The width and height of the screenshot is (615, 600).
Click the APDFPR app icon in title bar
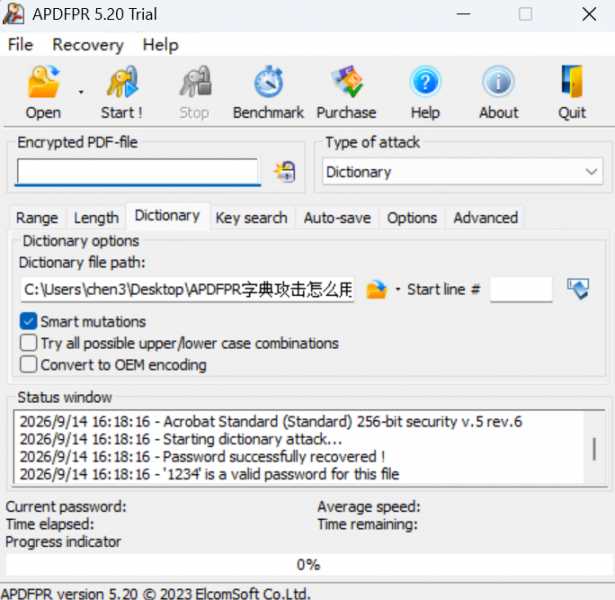(x=13, y=14)
